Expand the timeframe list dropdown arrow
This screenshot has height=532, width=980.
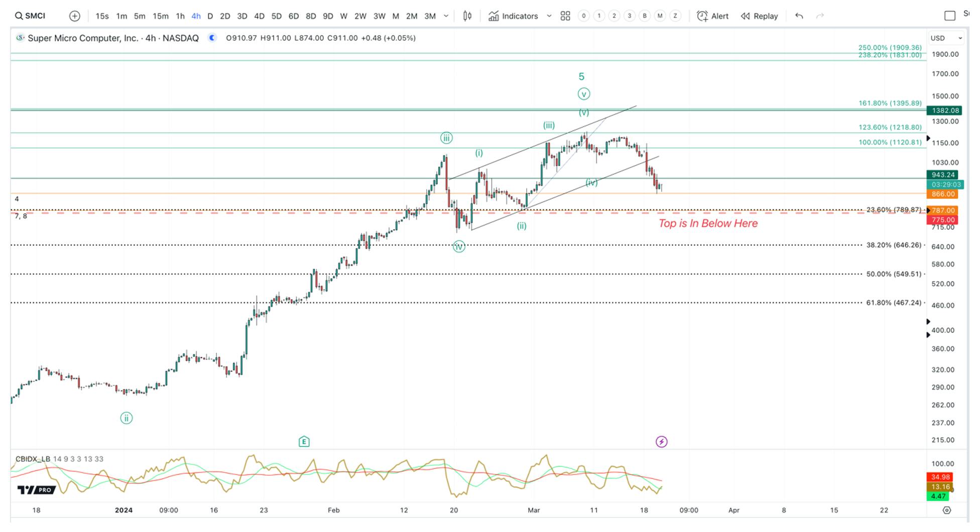(446, 16)
